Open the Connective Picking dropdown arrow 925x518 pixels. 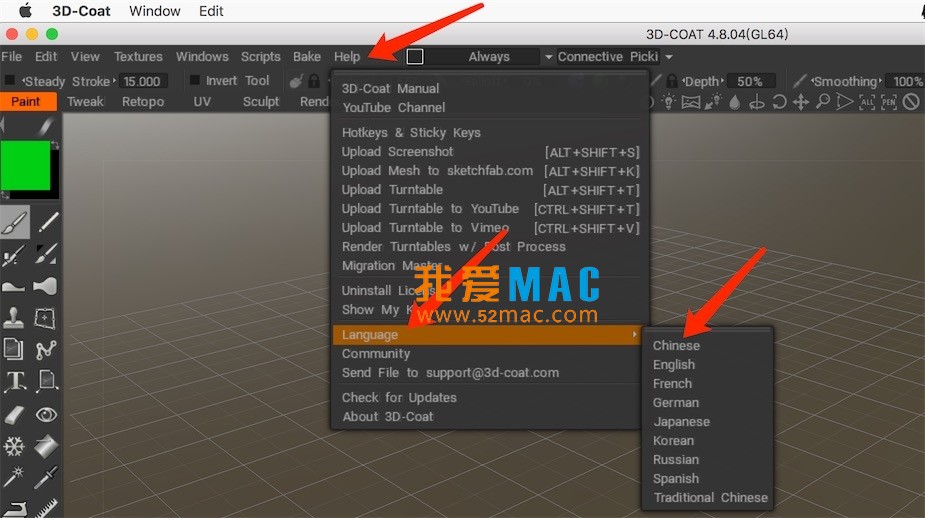[x=669, y=57]
